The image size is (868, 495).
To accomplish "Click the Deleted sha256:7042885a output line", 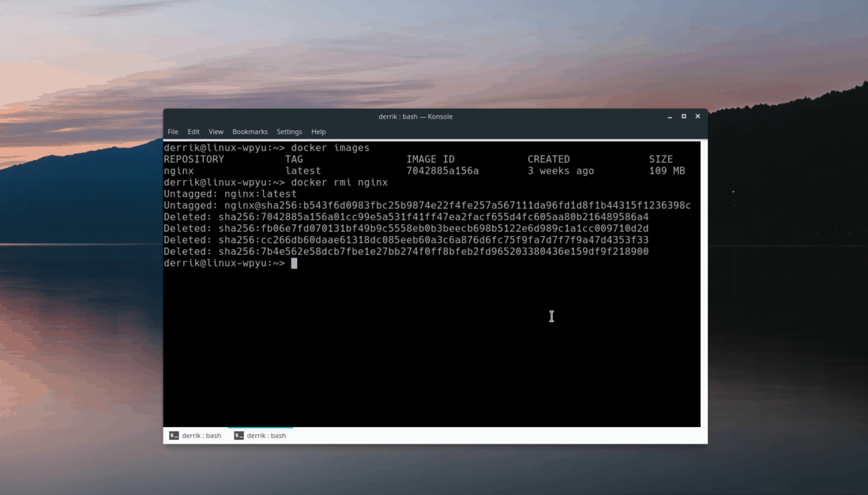I will 407,217.
